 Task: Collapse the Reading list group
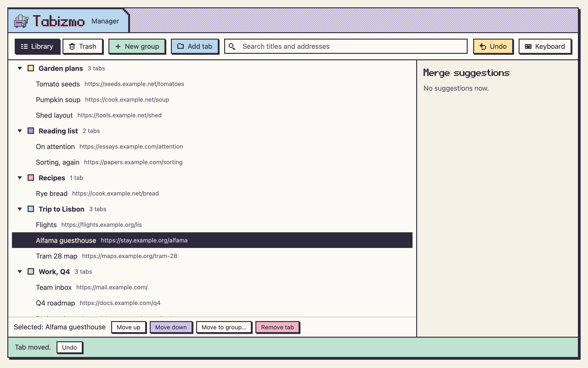(20, 131)
